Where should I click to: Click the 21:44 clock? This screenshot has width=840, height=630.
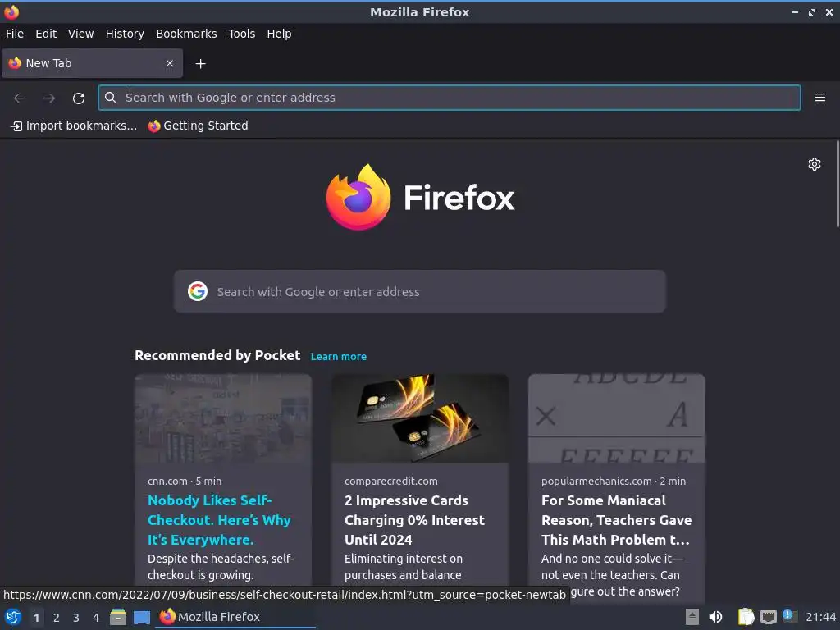(x=820, y=617)
